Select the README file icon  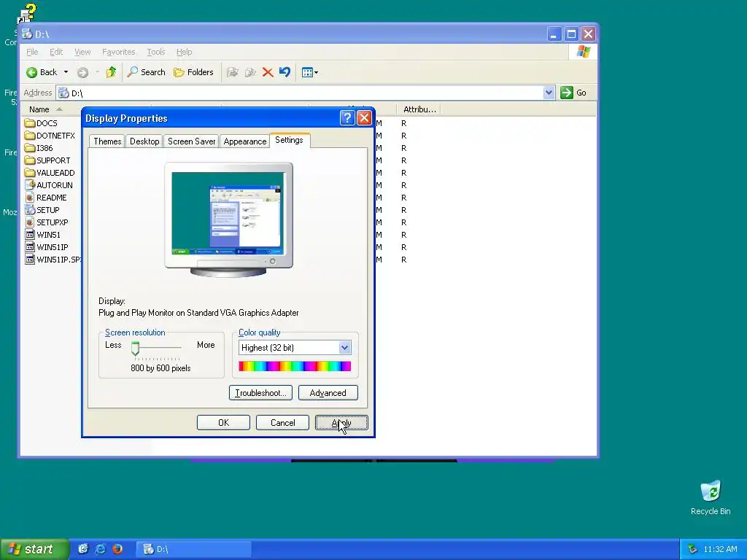30,197
